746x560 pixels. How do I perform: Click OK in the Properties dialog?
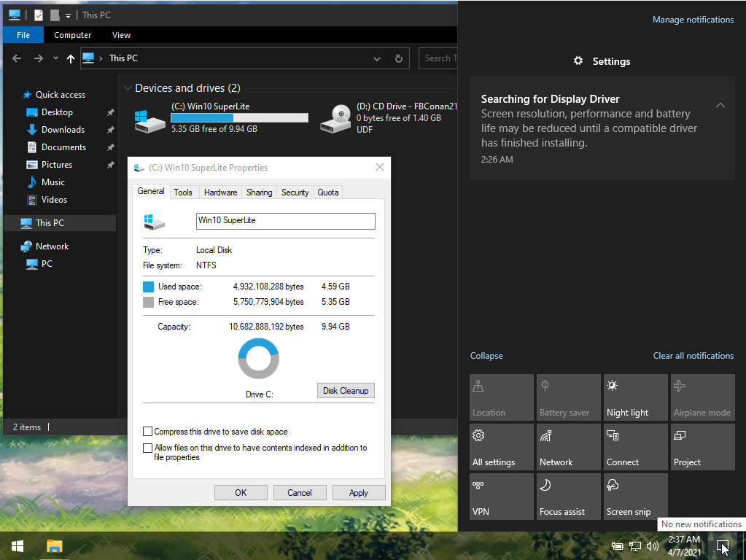(241, 493)
